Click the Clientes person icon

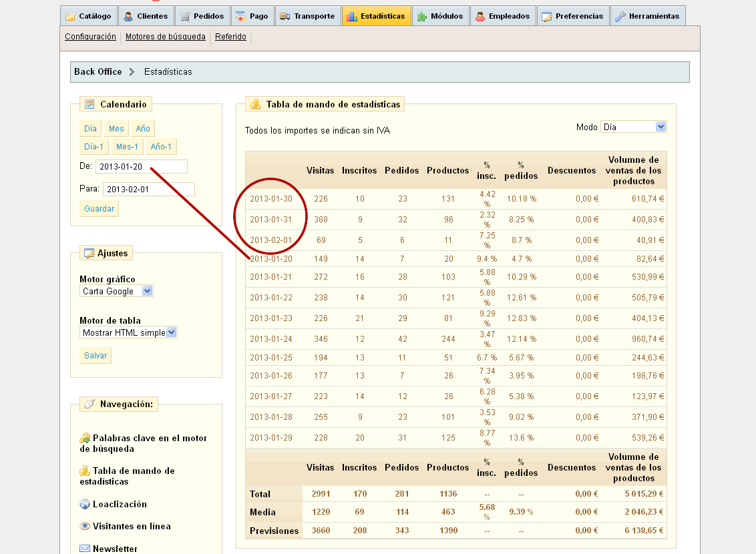(x=128, y=17)
